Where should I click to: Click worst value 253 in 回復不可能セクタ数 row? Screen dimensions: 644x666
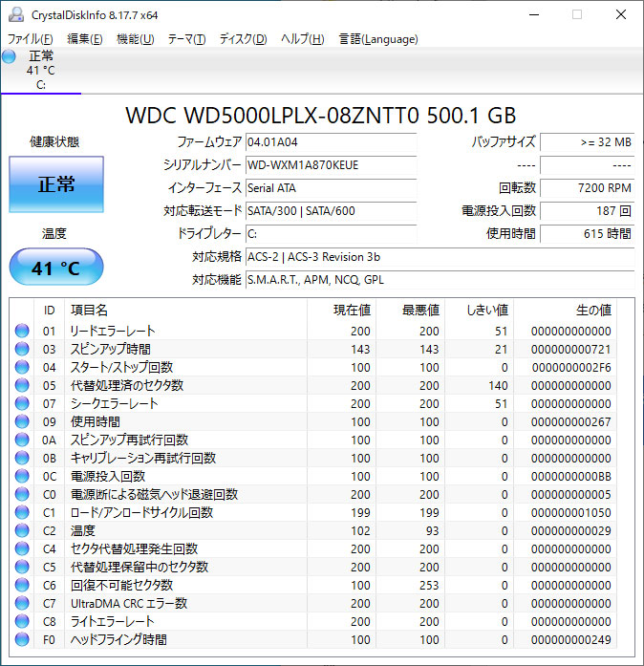click(429, 586)
